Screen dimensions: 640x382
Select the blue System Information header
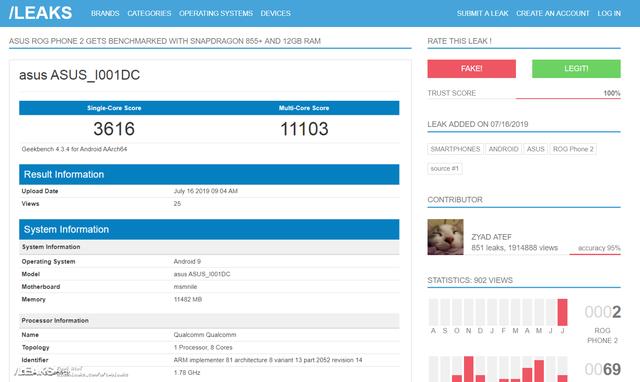(209, 229)
